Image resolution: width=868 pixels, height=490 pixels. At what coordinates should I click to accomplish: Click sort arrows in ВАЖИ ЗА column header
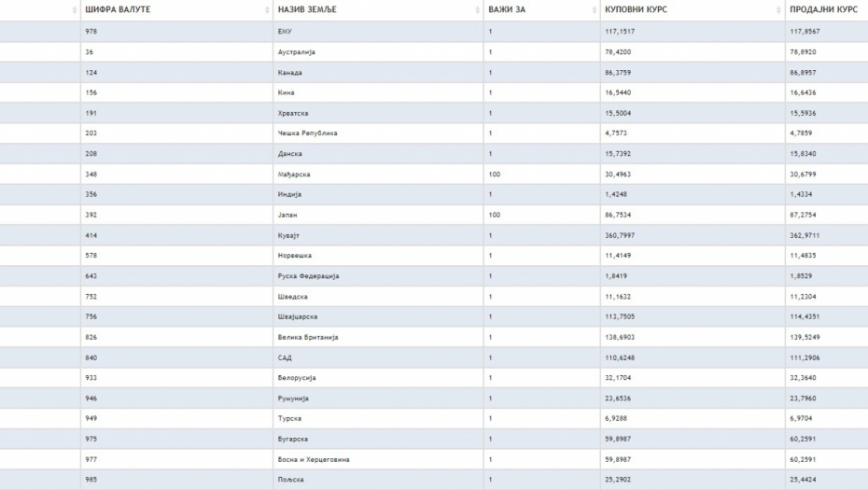pyautogui.click(x=594, y=10)
